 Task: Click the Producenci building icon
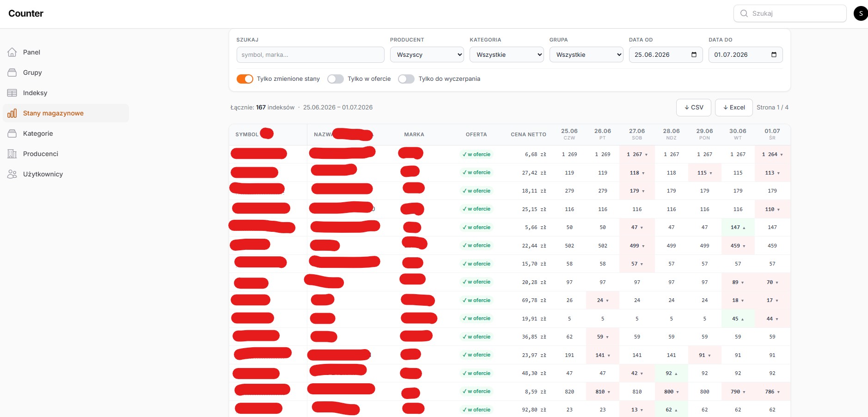12,154
